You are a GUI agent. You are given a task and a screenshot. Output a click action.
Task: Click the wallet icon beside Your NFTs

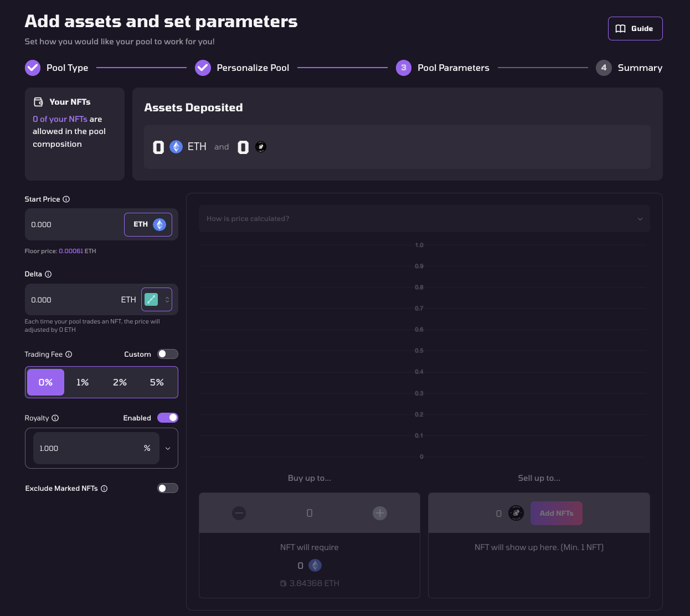coord(38,102)
